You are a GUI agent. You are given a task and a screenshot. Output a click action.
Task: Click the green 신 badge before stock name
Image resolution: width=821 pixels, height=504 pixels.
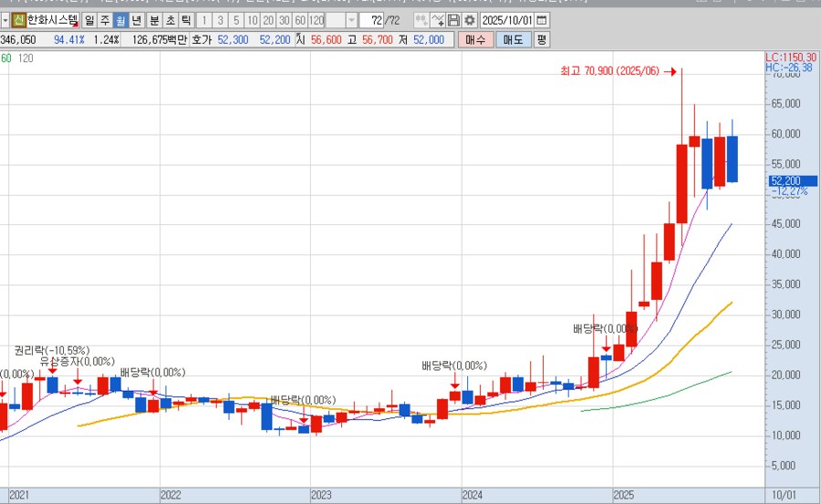pos(18,20)
